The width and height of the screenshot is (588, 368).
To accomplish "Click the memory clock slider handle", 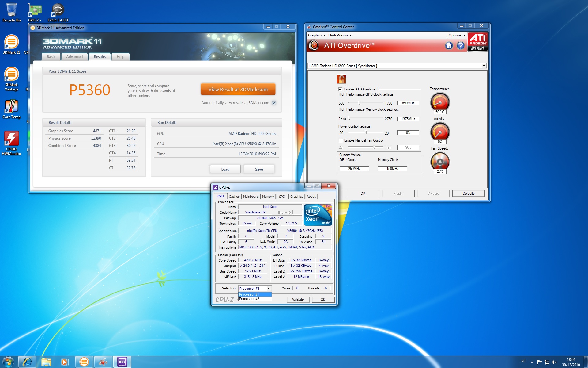I will point(350,118).
